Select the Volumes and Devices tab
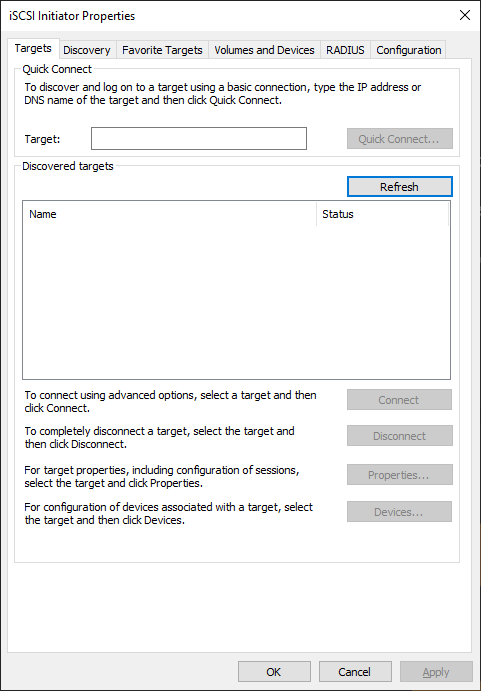The width and height of the screenshot is (481, 691). [265, 50]
